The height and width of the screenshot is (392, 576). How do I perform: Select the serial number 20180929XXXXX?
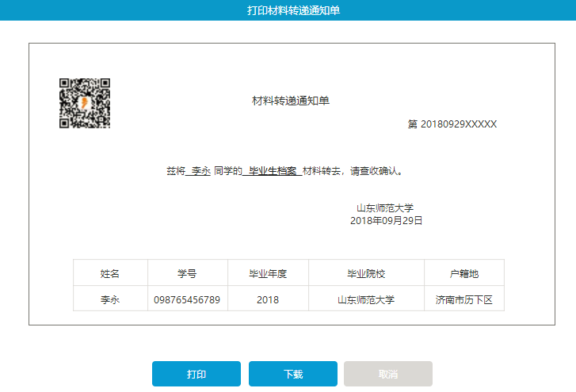tap(458, 124)
